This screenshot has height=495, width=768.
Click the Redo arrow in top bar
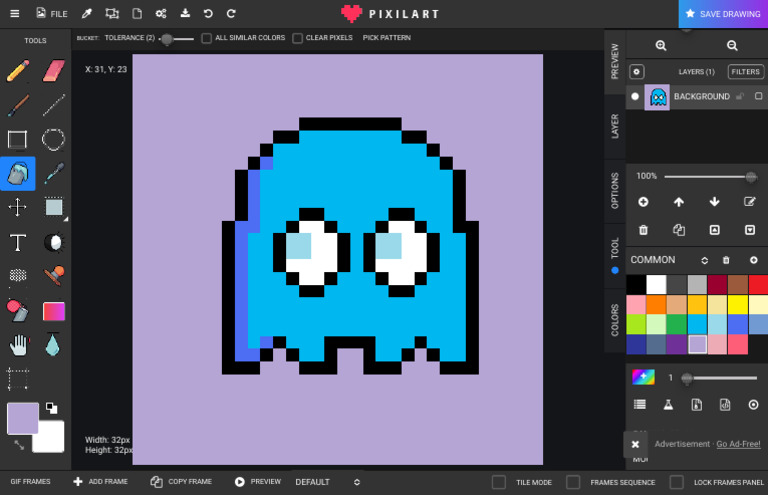(231, 14)
